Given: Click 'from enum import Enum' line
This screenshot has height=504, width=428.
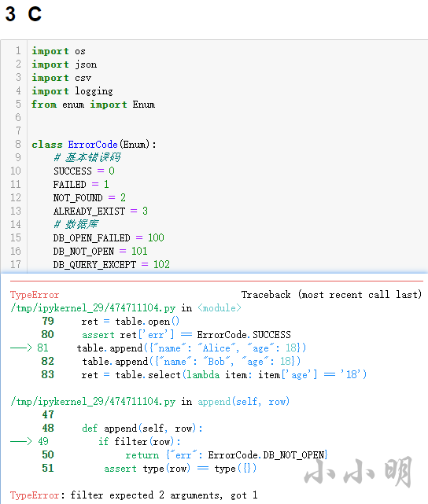Looking at the screenshot, I should (x=93, y=105).
